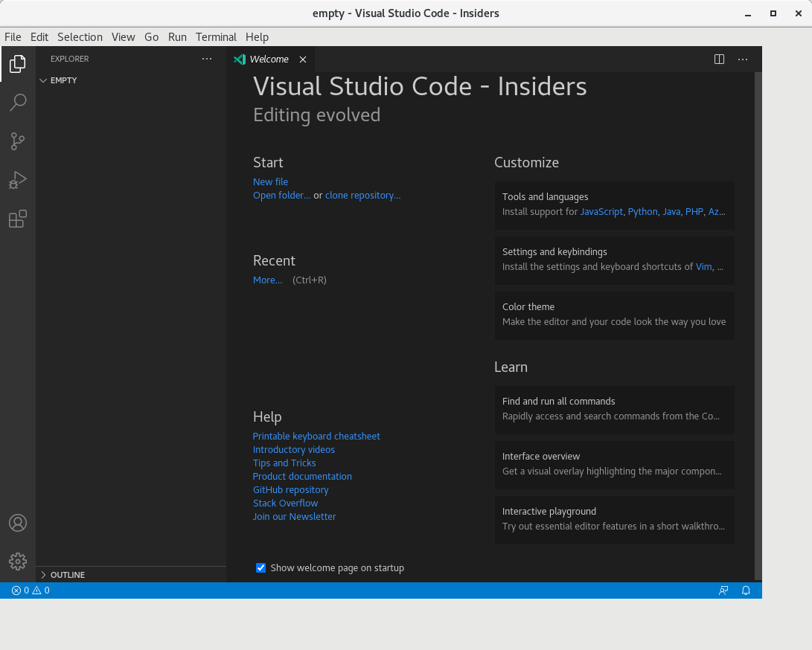Open the File menu
The image size is (812, 650).
coord(13,37)
